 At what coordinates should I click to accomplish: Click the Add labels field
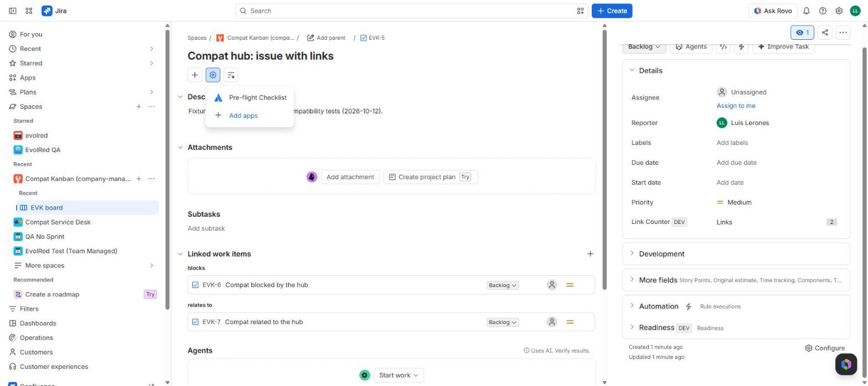point(732,143)
